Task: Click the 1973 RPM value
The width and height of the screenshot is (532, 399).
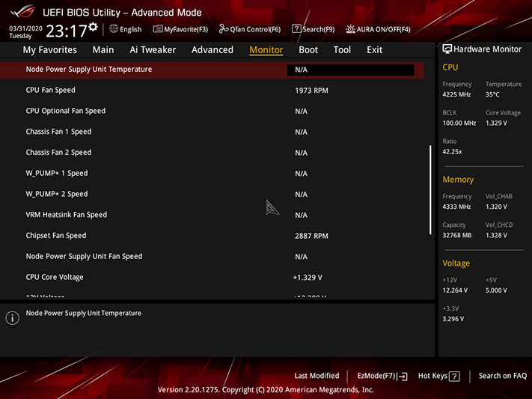Action: 311,91
